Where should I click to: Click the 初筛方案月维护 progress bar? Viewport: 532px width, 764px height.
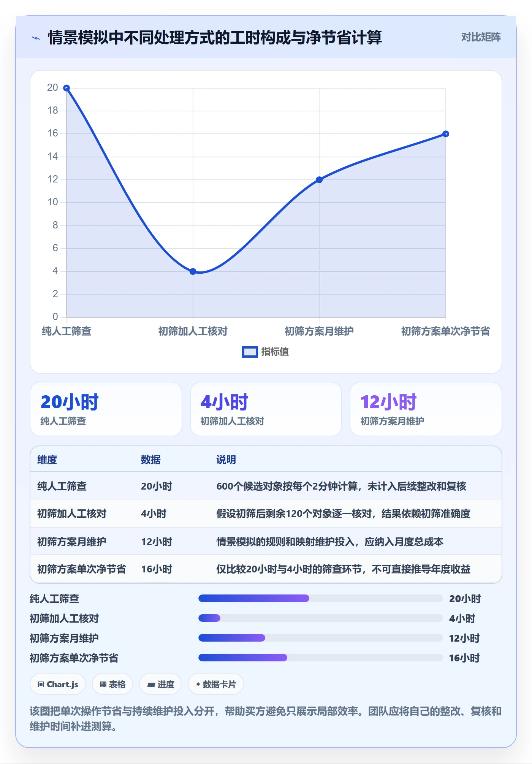[x=321, y=638]
